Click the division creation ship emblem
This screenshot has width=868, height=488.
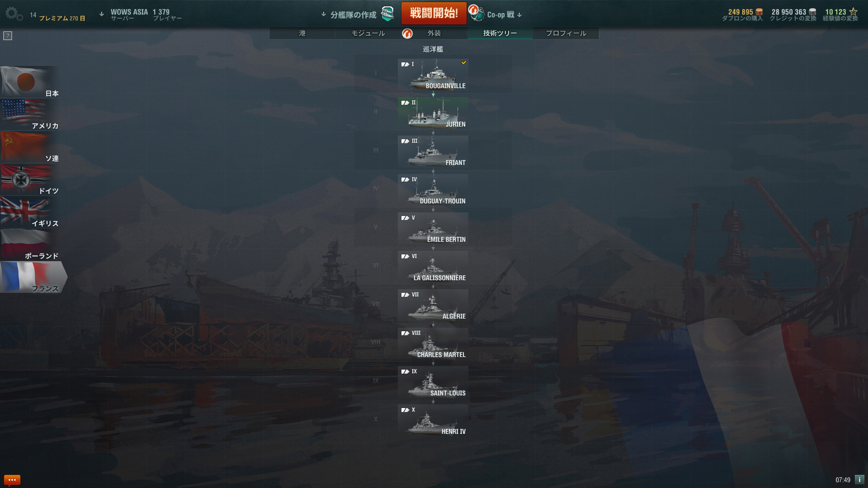coord(387,14)
